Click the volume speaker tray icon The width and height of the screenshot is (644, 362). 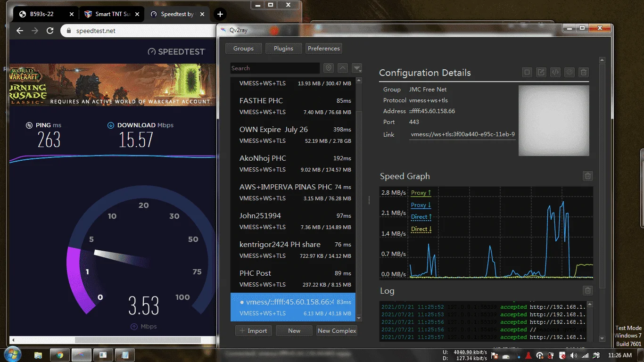574,355
